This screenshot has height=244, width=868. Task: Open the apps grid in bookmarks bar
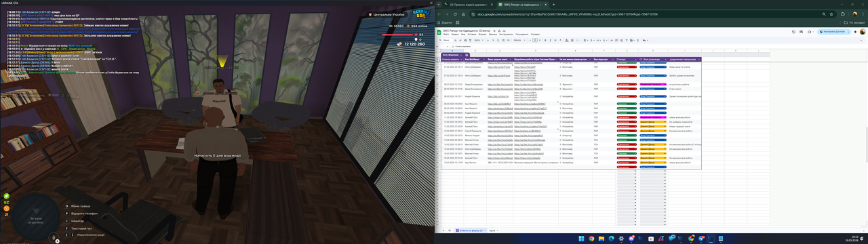point(457,22)
